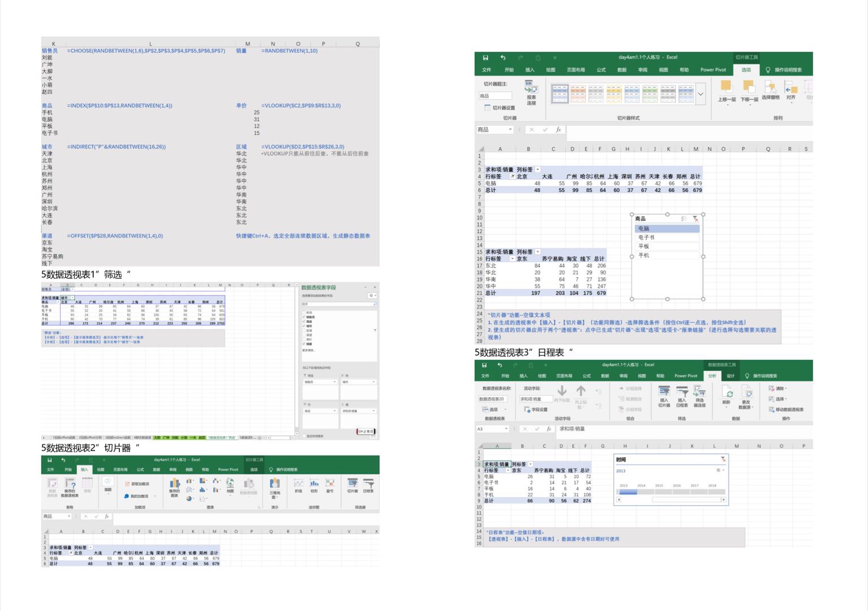Image resolution: width=868 pixels, height=611 pixels.
Task: Click 推荐的图表 in the 插入 ribbon
Action: tap(174, 487)
